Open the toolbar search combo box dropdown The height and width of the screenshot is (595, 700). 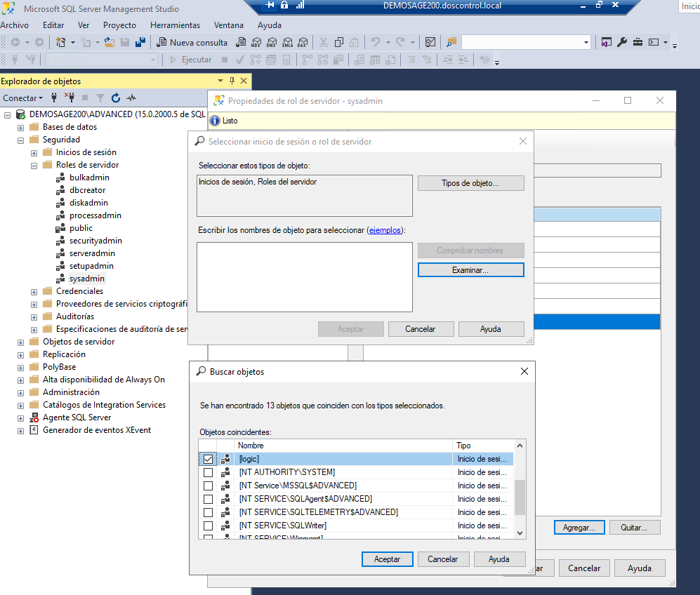click(x=586, y=42)
